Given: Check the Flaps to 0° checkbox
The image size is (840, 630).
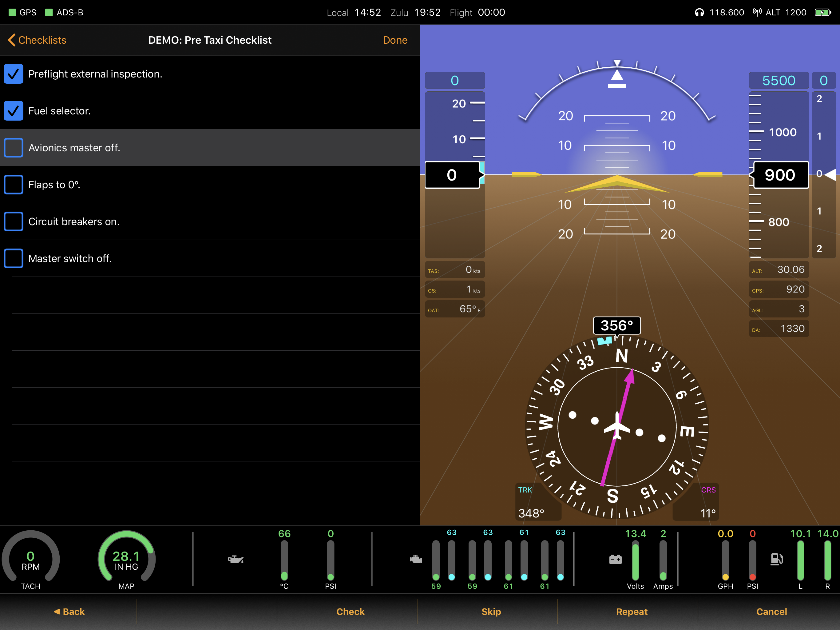Looking at the screenshot, I should click(x=14, y=185).
